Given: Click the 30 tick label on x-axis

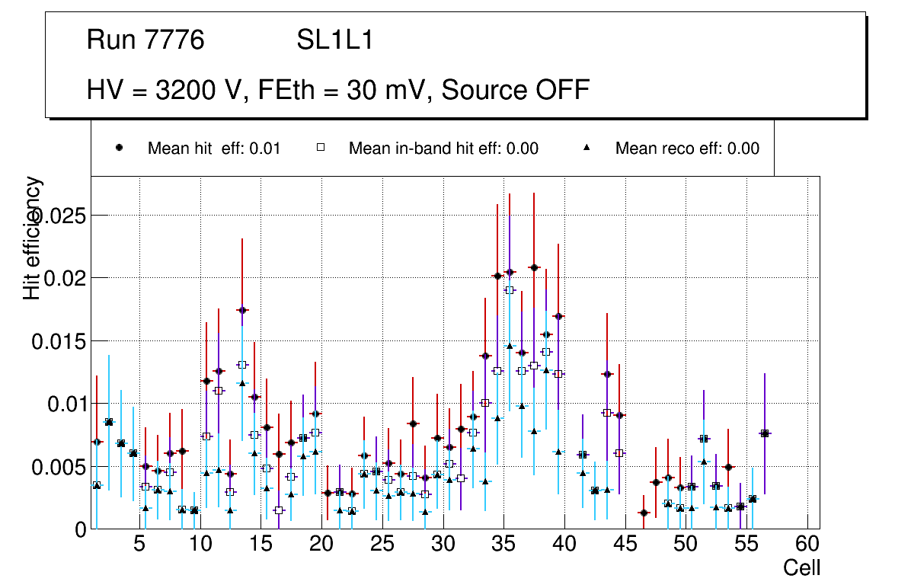Looking at the screenshot, I should 443,545.
